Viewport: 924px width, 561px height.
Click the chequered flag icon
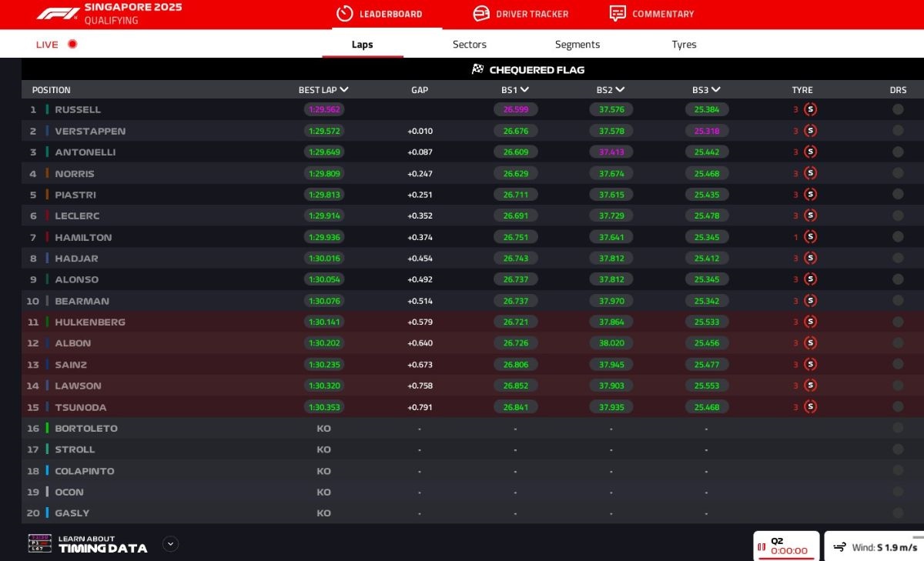[477, 70]
